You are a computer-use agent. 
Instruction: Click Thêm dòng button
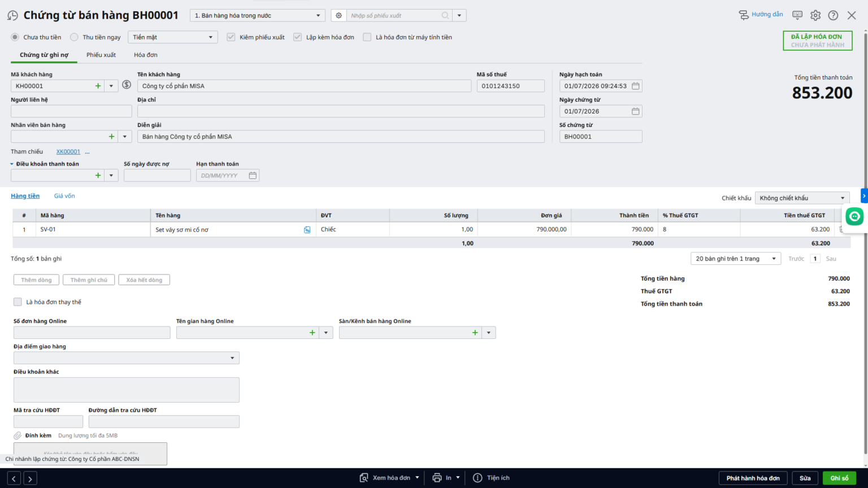click(36, 280)
